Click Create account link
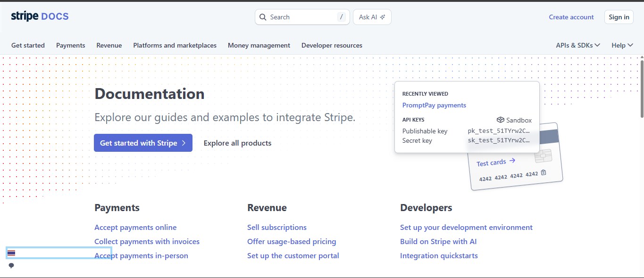Screen dimensions: 644x278 coord(571,17)
